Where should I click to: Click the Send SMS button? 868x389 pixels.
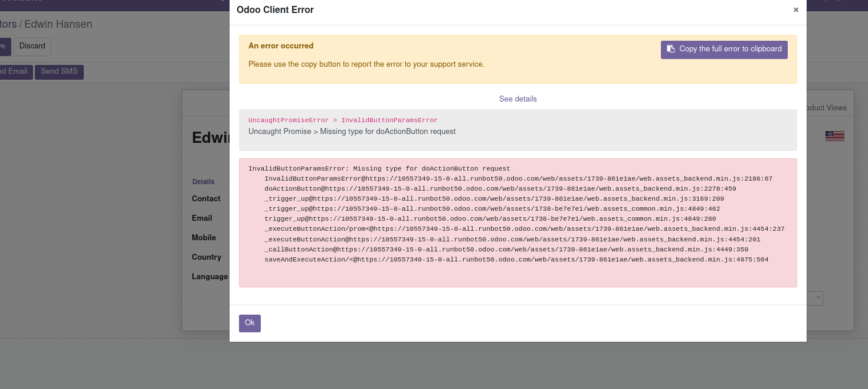[x=59, y=71]
